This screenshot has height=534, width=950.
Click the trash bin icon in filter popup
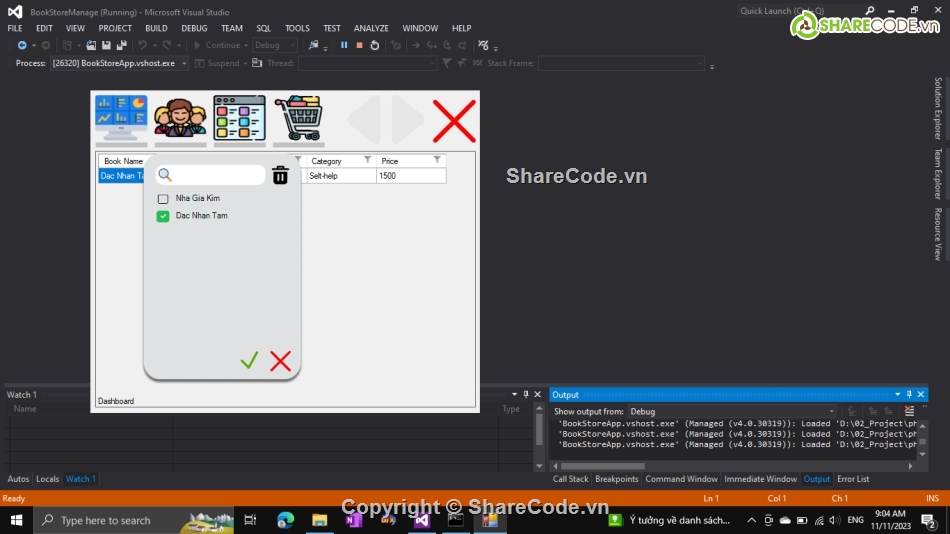pyautogui.click(x=280, y=175)
